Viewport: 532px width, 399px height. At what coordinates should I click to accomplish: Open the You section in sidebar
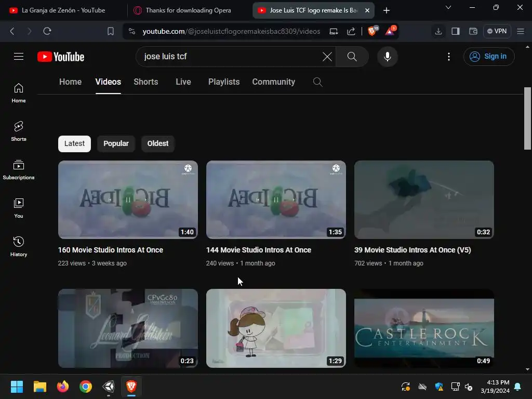(19, 208)
